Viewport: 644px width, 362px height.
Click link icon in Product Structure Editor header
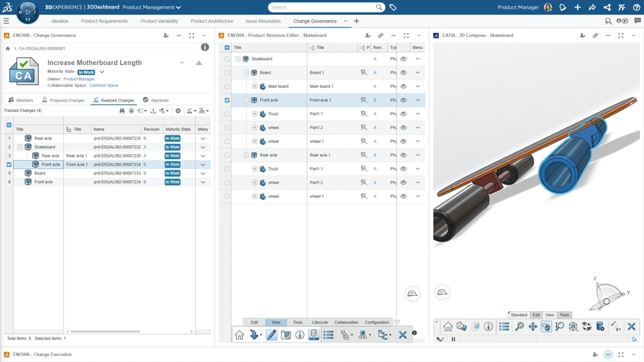[380, 36]
